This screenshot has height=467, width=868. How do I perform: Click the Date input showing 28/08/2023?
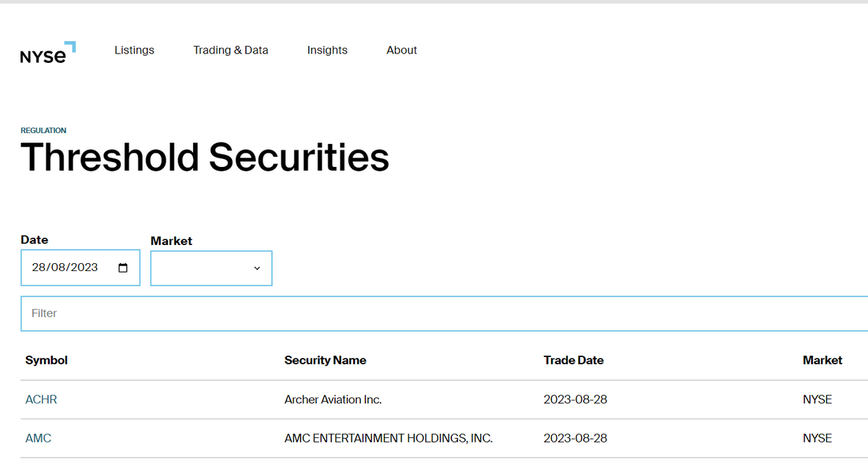pyautogui.click(x=80, y=267)
